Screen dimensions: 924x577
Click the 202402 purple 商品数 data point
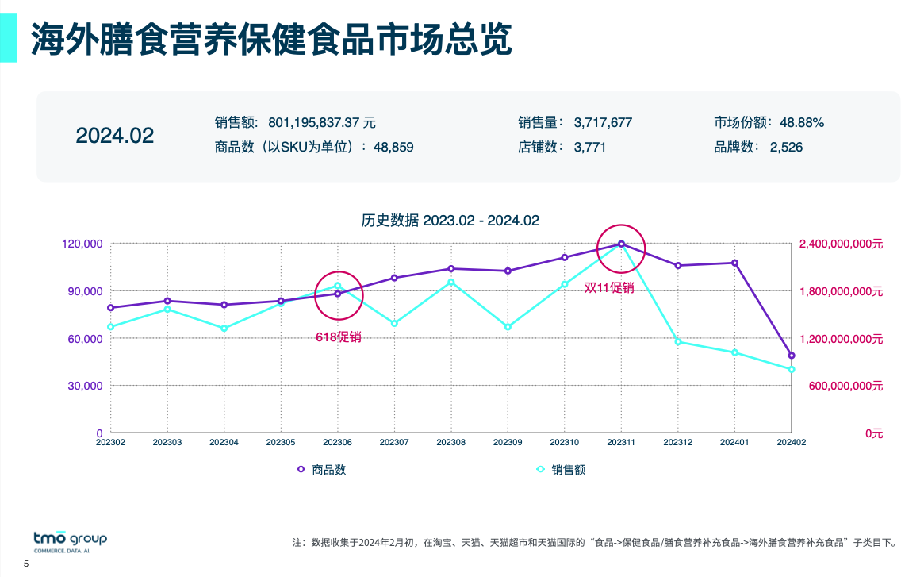click(792, 356)
